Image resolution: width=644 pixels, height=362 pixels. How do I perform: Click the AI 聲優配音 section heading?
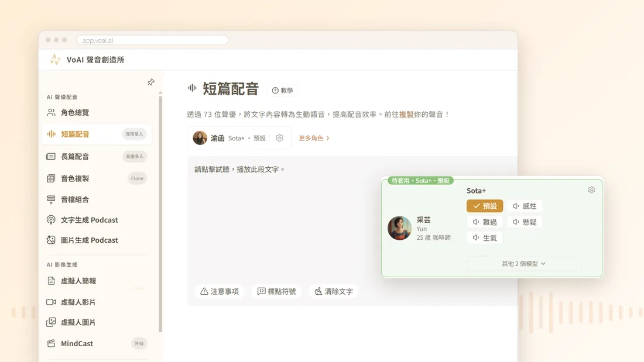[x=62, y=97]
